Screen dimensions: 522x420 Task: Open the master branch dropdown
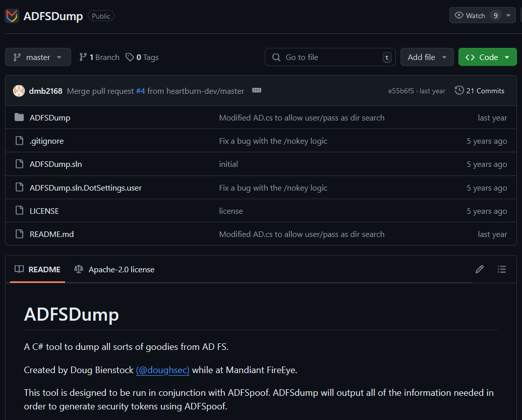point(38,57)
